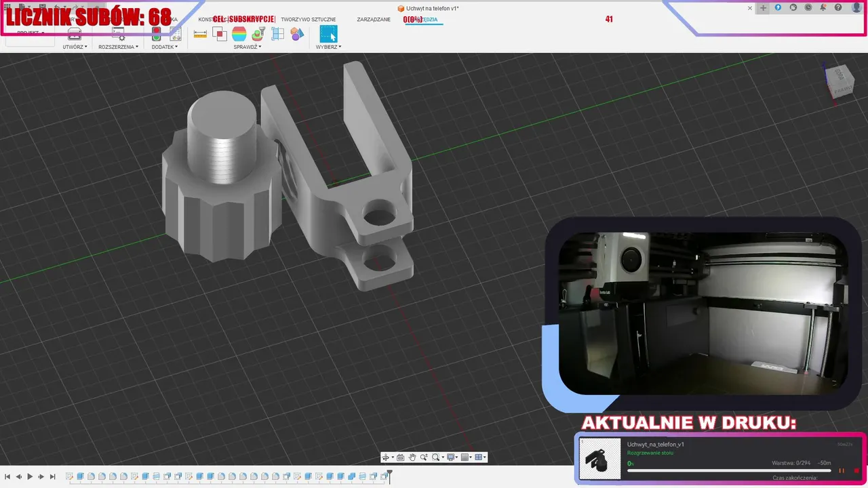Select the Zoom tool in navigation bar

coord(424,457)
